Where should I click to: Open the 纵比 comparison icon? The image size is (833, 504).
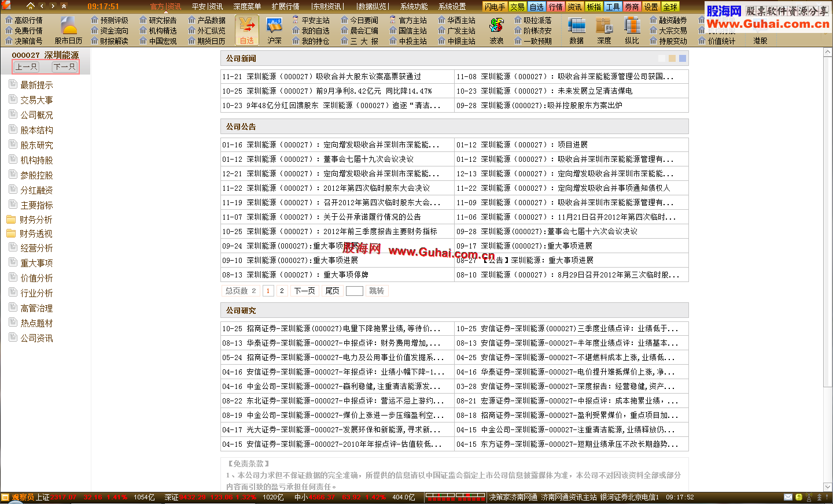[x=632, y=31]
